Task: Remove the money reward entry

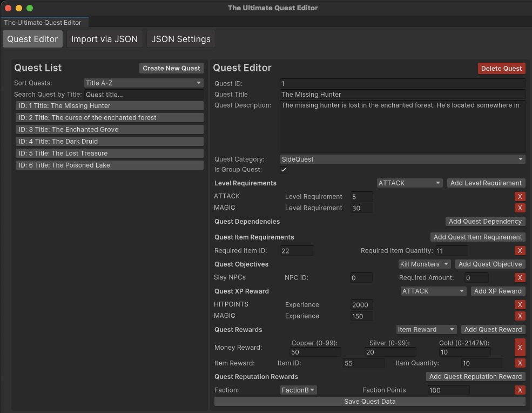Action: click(x=520, y=347)
